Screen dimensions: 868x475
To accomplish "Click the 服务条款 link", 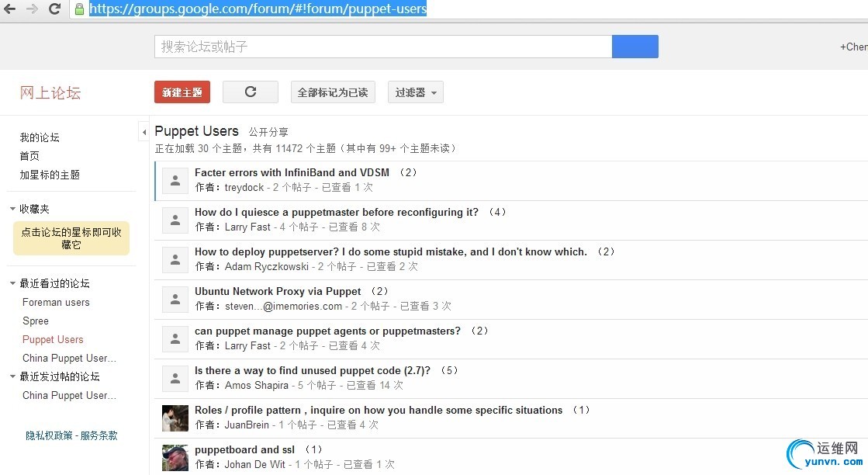I will click(x=99, y=435).
